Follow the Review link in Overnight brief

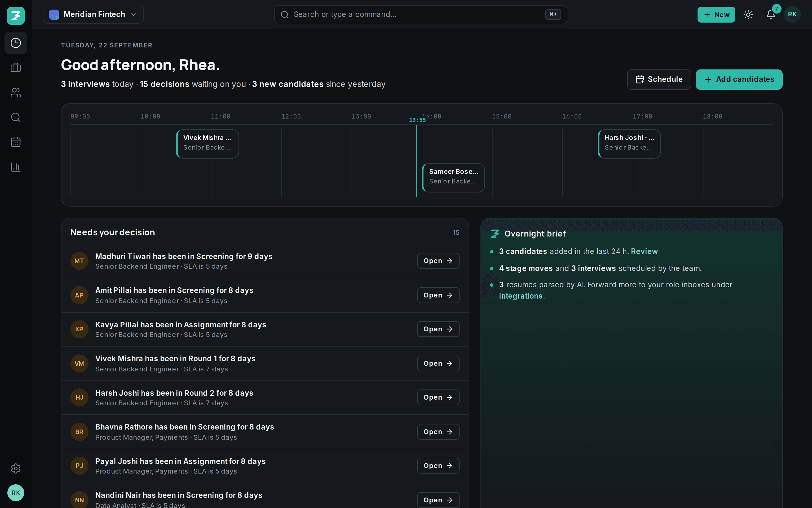(x=644, y=251)
